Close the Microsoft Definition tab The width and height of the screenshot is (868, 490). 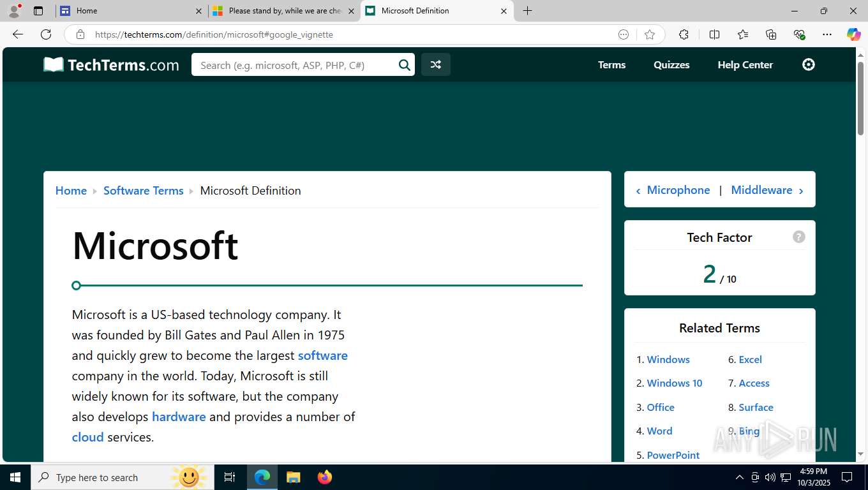point(504,11)
